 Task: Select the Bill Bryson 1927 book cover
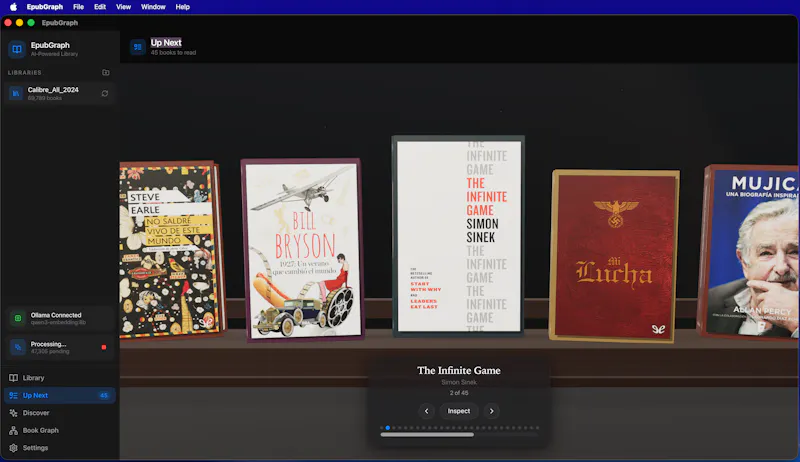pos(303,249)
